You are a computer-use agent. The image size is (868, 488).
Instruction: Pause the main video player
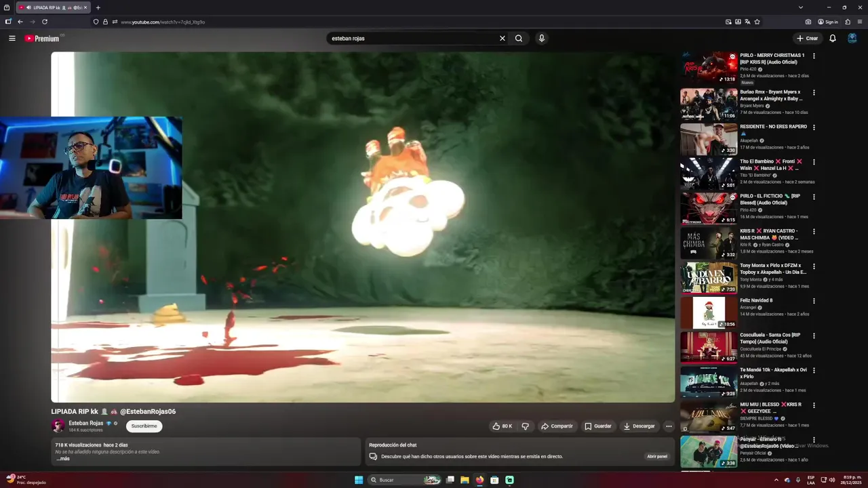click(363, 227)
